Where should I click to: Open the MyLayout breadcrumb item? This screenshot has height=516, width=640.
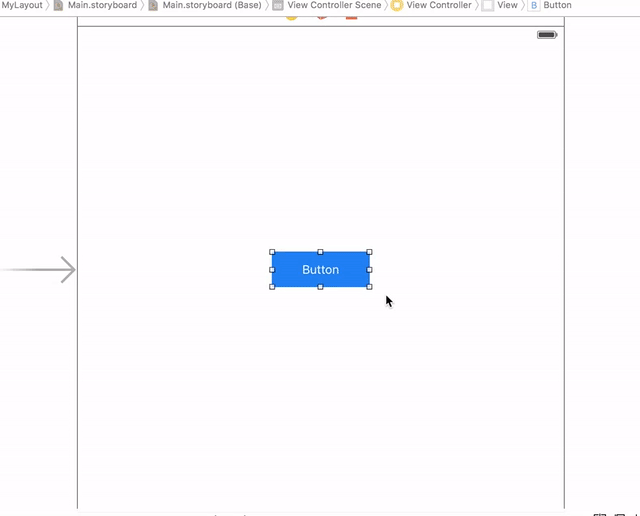[22, 5]
